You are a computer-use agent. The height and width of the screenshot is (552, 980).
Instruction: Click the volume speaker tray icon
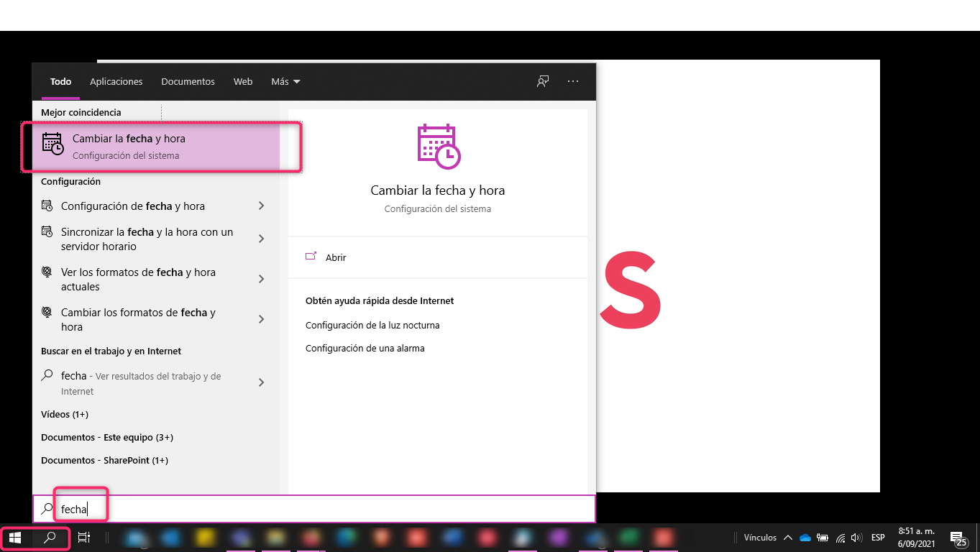click(856, 538)
